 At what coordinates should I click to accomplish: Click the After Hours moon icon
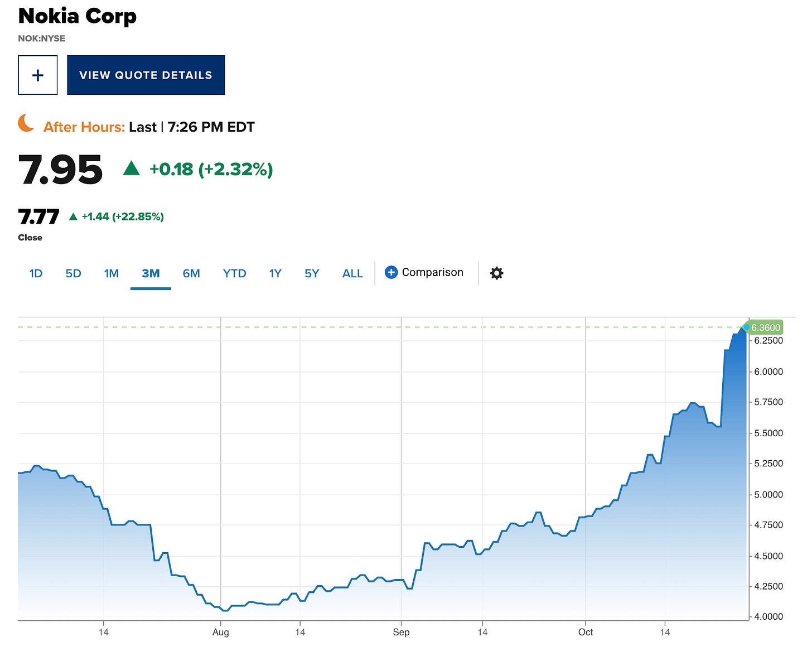[26, 123]
